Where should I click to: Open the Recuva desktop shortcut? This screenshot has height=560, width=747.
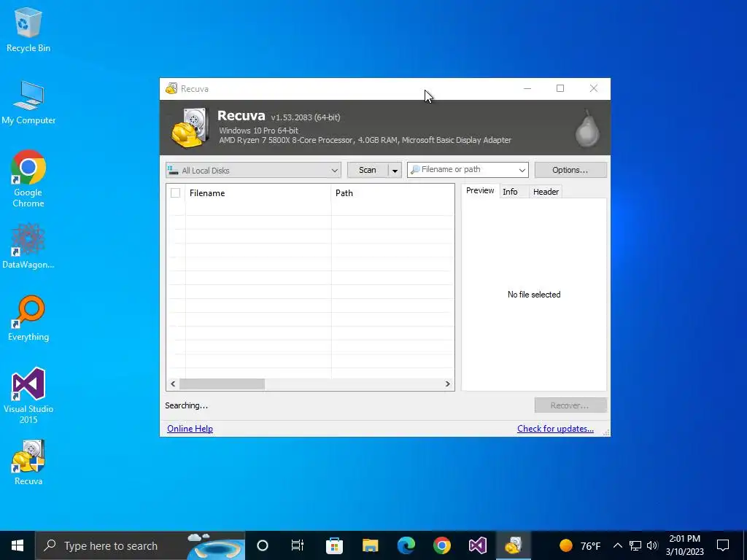pos(28,463)
